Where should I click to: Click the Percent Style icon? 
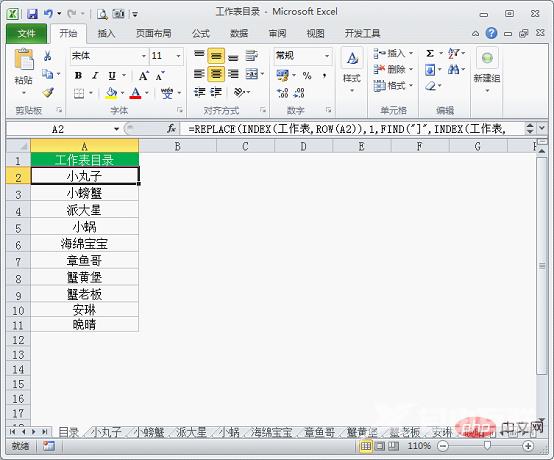(307, 75)
